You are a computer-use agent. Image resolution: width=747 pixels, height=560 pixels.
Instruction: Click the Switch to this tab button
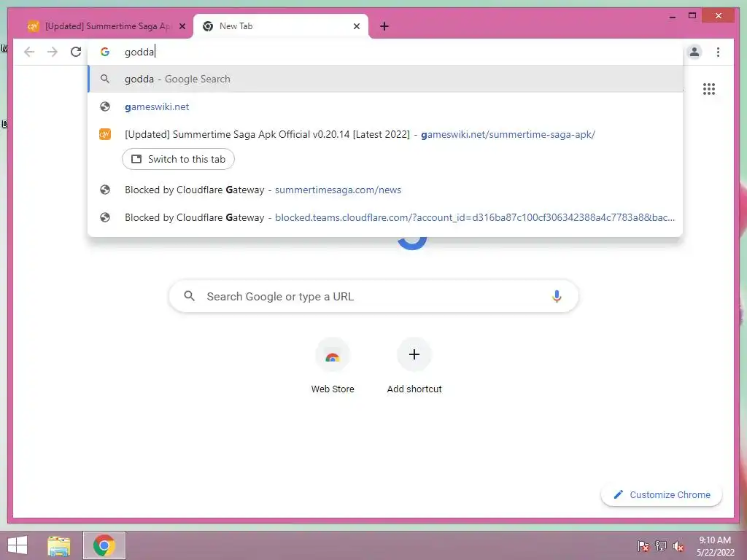[178, 159]
